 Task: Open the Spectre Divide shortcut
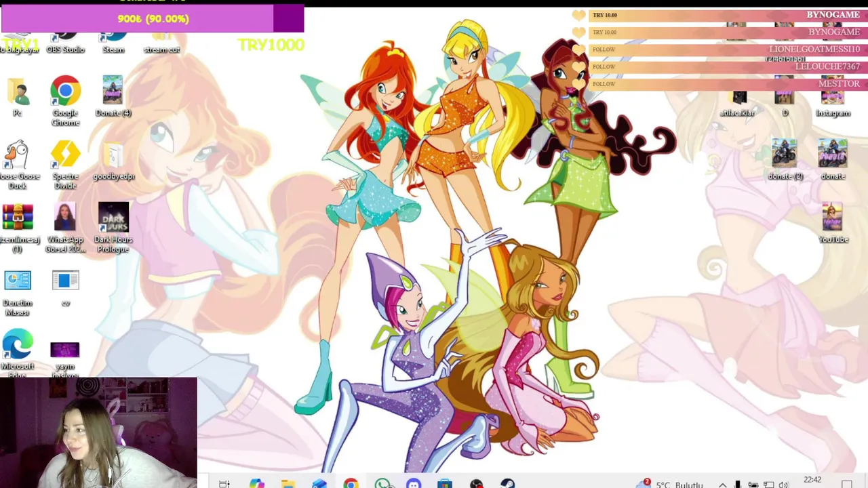tap(65, 165)
